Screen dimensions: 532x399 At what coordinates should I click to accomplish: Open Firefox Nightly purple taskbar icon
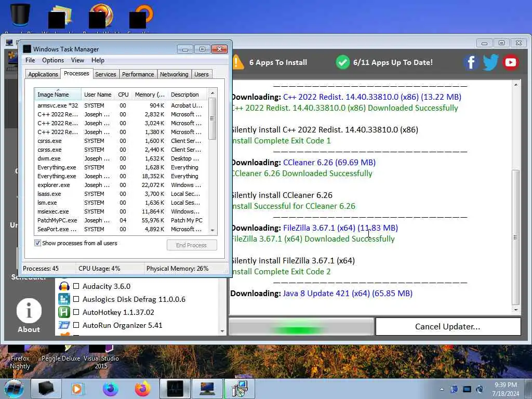[x=111, y=389]
